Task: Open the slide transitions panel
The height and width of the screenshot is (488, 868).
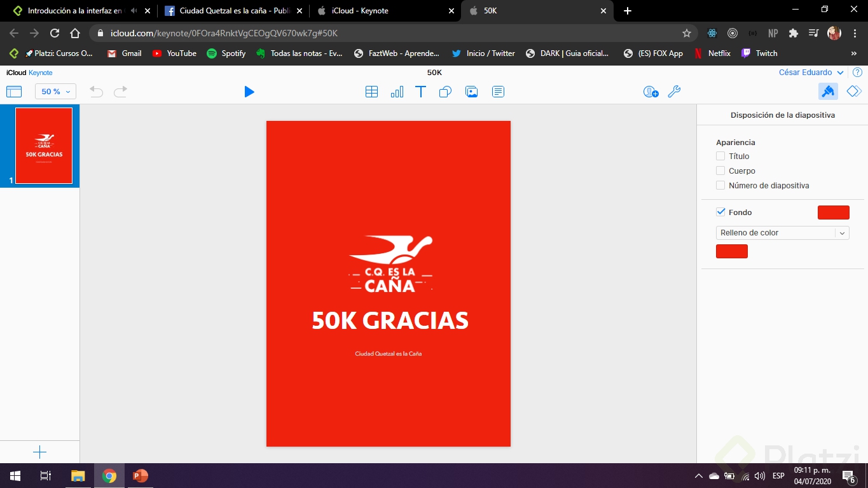Action: click(x=853, y=91)
